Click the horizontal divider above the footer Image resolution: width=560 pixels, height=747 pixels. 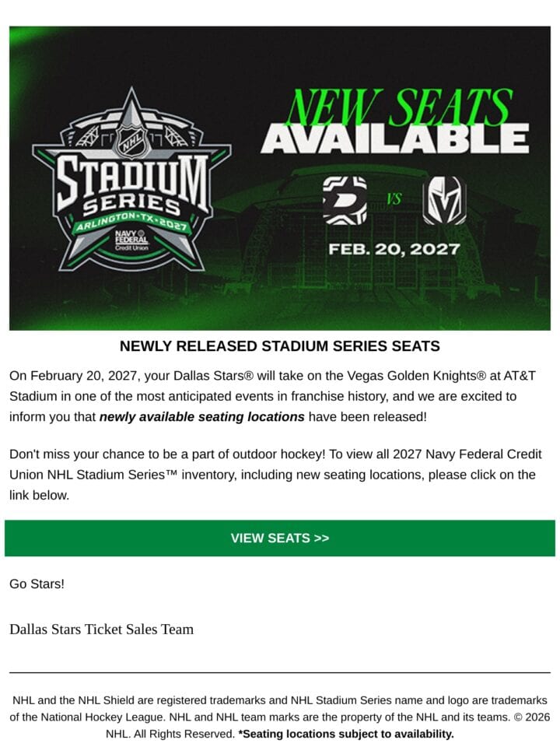280,672
